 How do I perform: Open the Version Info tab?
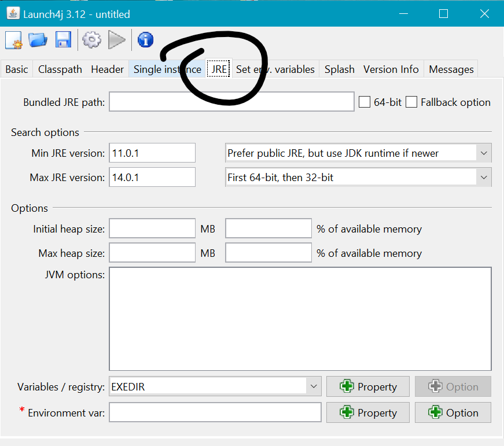point(391,69)
